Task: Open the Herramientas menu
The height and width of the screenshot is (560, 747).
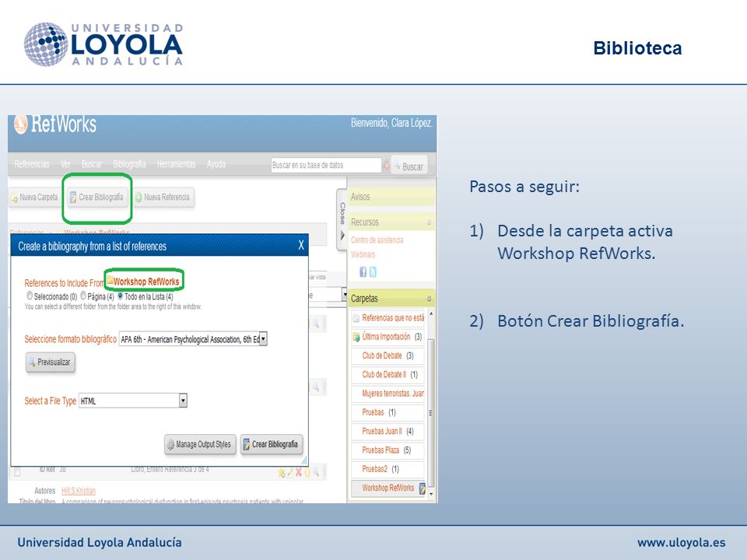Action: pos(177,164)
